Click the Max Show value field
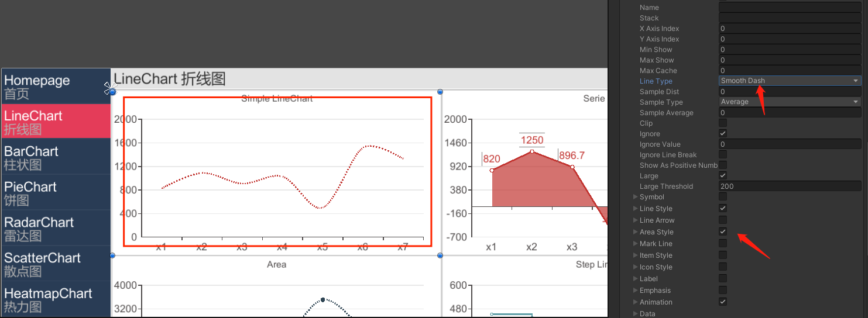 pos(790,60)
